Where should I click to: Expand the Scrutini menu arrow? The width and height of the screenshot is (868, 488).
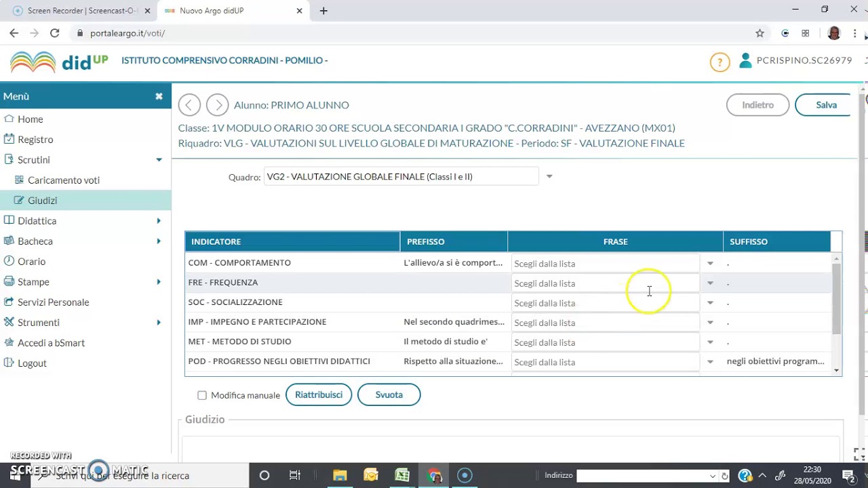159,160
